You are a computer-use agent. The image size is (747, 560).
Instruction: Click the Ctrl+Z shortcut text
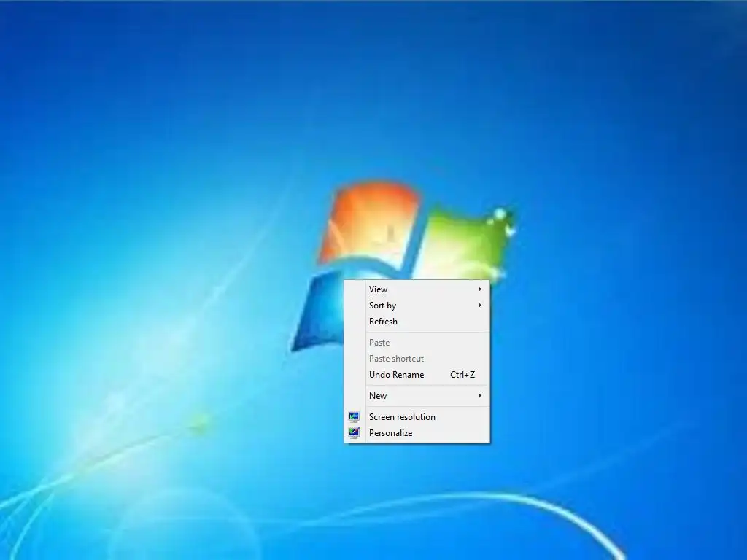point(462,375)
